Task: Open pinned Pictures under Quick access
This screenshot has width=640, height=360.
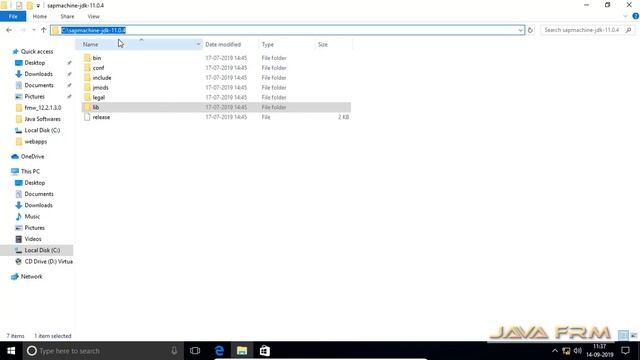Action: point(34,96)
